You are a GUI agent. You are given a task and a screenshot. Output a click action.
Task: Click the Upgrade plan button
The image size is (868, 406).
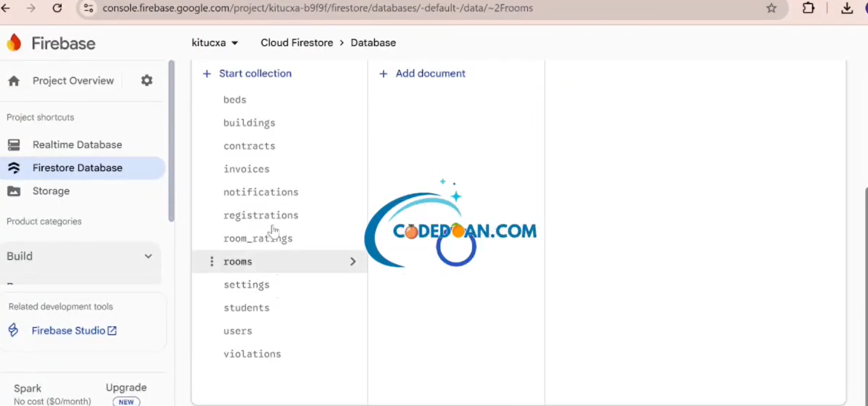(126, 388)
